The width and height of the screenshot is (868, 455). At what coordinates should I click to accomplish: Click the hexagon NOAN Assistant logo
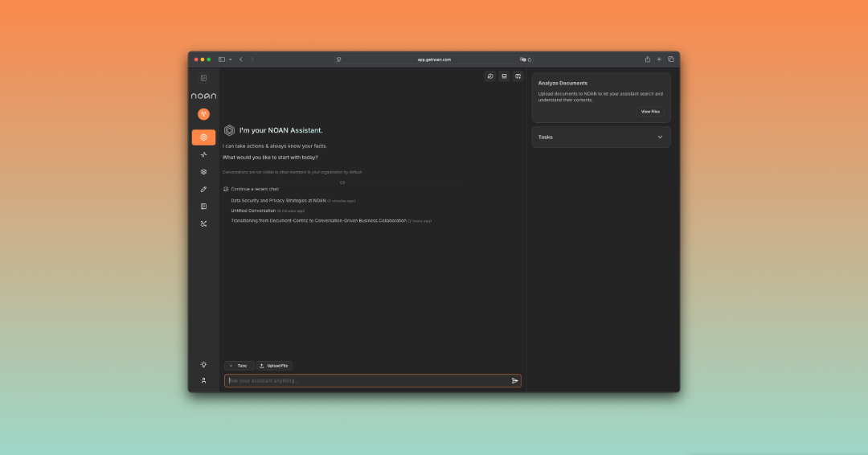229,130
